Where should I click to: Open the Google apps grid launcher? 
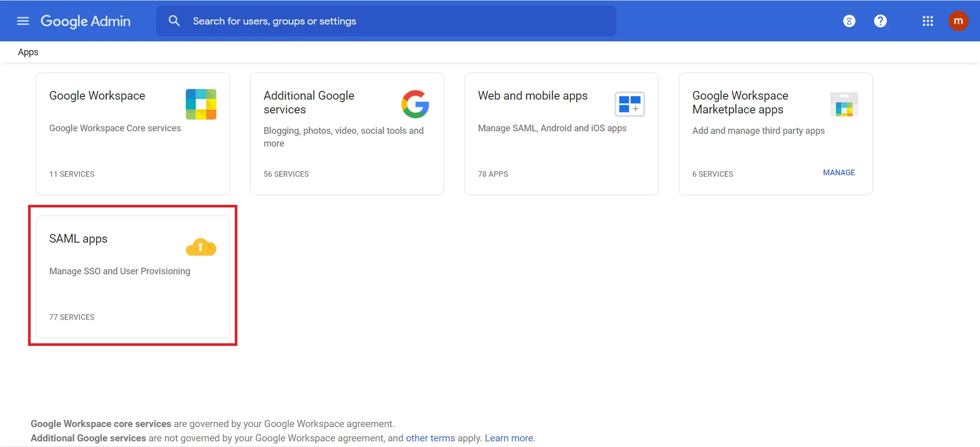927,21
